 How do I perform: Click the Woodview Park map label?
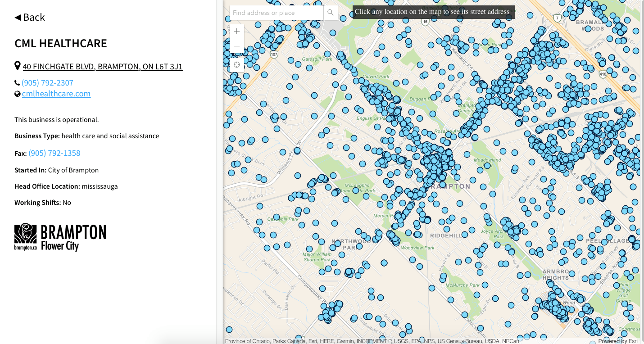pos(417,248)
